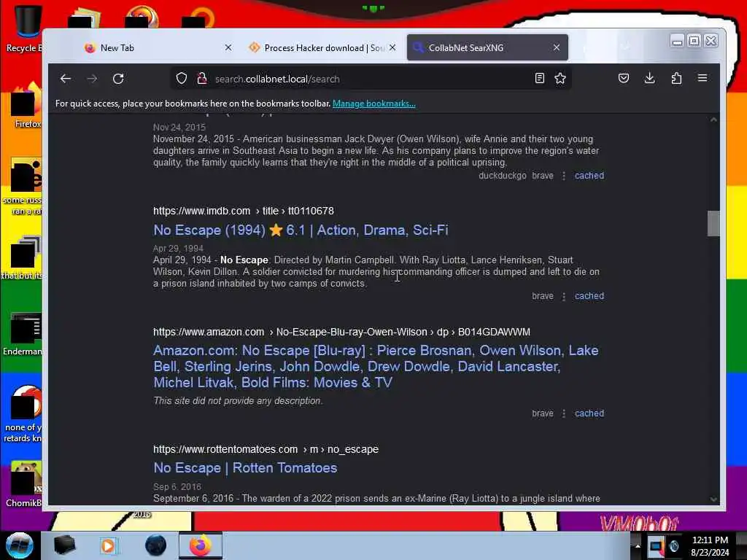
Task: Open the Firefox hamburger menu
Action: (x=703, y=78)
